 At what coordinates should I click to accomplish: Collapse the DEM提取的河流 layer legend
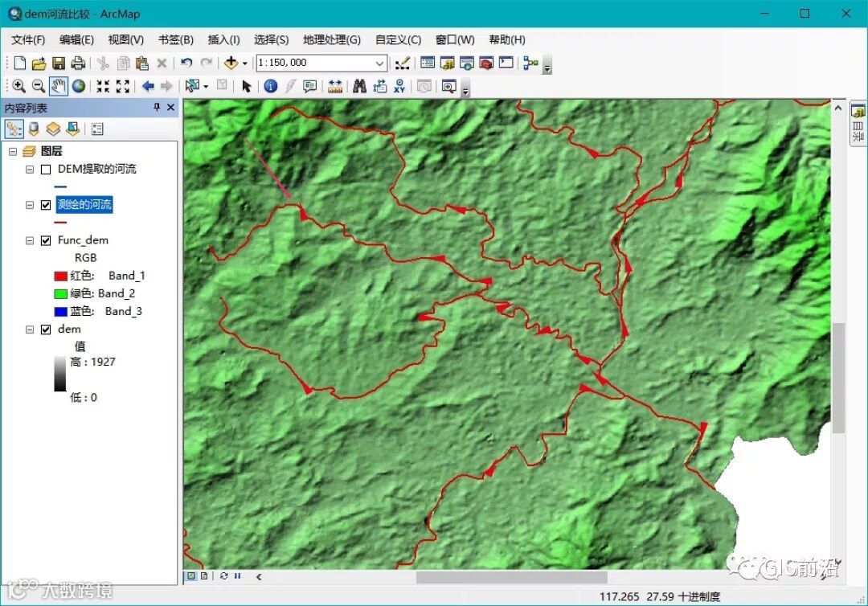(x=30, y=170)
